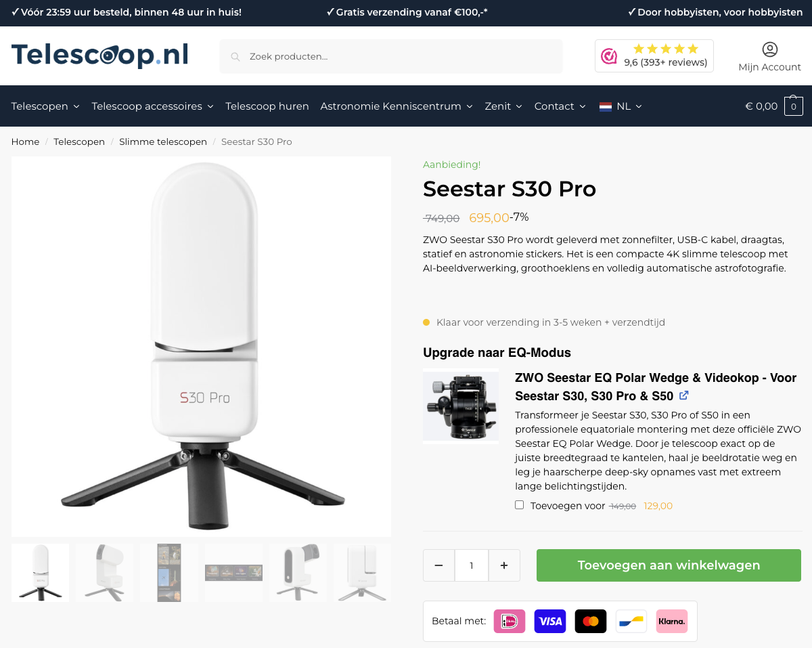Click the Zoek producten search field
Screen dimensions: 812x648
(x=391, y=57)
